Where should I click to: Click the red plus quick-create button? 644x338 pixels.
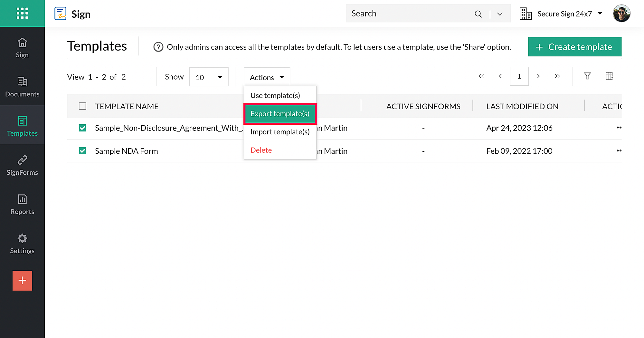coord(22,281)
